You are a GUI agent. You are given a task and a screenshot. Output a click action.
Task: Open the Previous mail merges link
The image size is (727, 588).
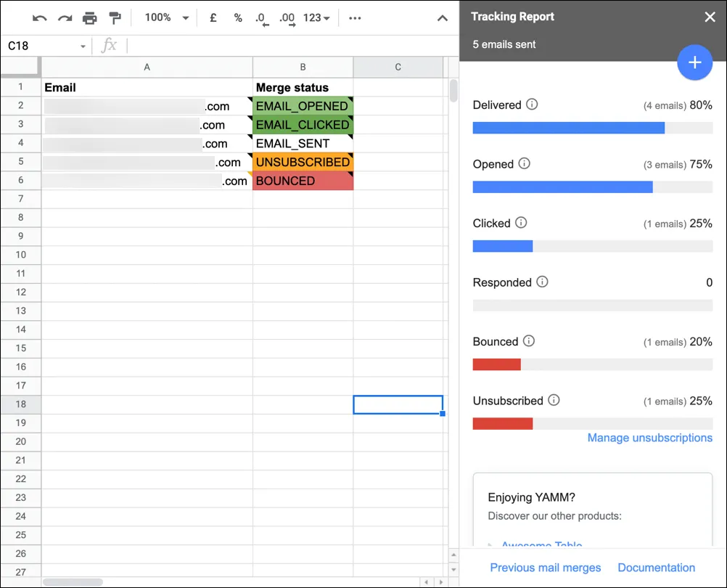pos(546,568)
